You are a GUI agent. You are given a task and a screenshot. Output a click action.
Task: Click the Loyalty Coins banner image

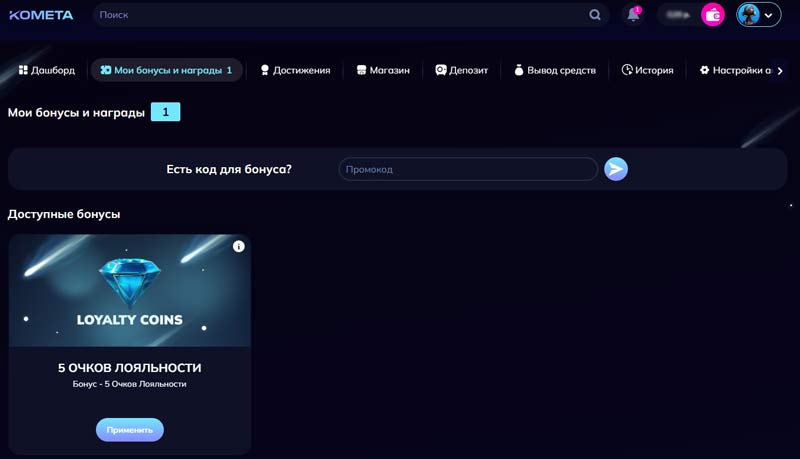[x=129, y=290]
